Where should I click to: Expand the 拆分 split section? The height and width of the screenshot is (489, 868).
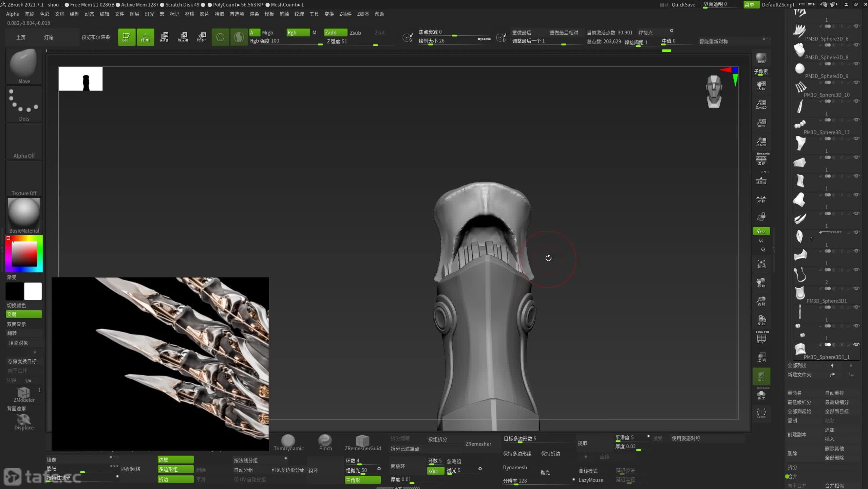(792, 467)
